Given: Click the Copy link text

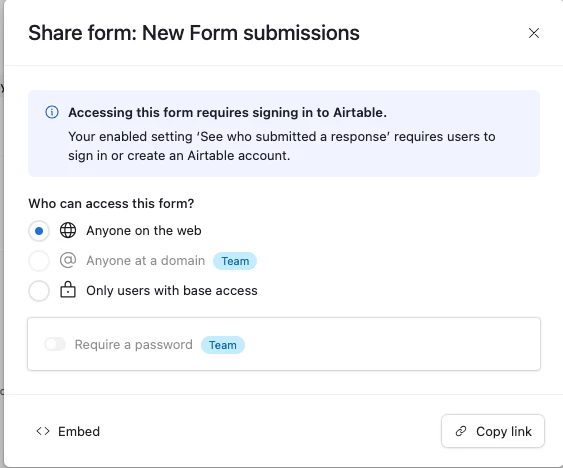Looking at the screenshot, I should tap(504, 431).
